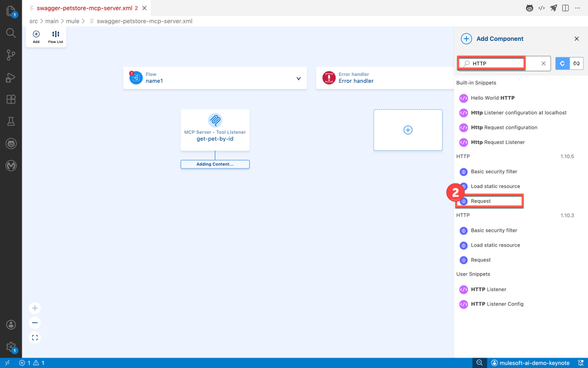Choose the Hello World HTTP snippet
588x368 pixels.
[x=492, y=98]
